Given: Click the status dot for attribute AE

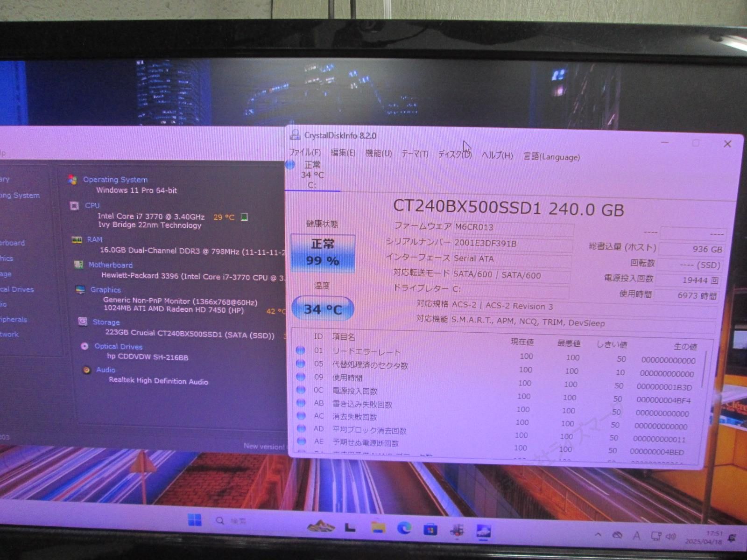Looking at the screenshot, I should click(302, 441).
